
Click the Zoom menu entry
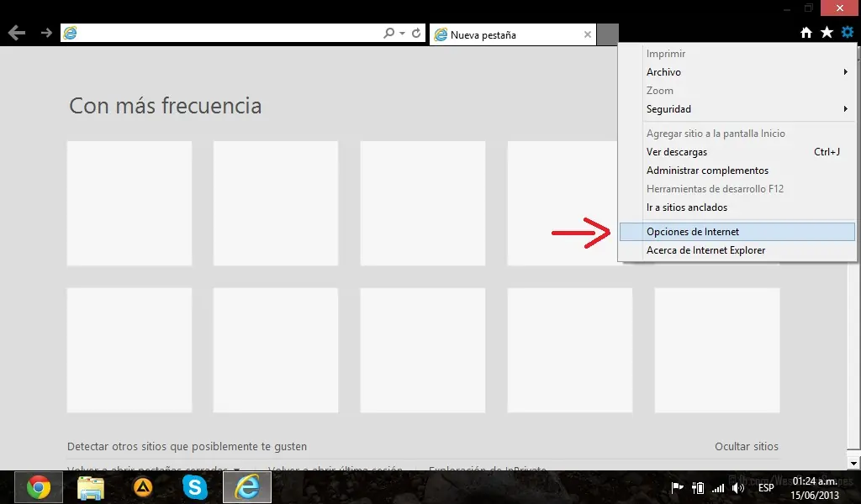737,91
